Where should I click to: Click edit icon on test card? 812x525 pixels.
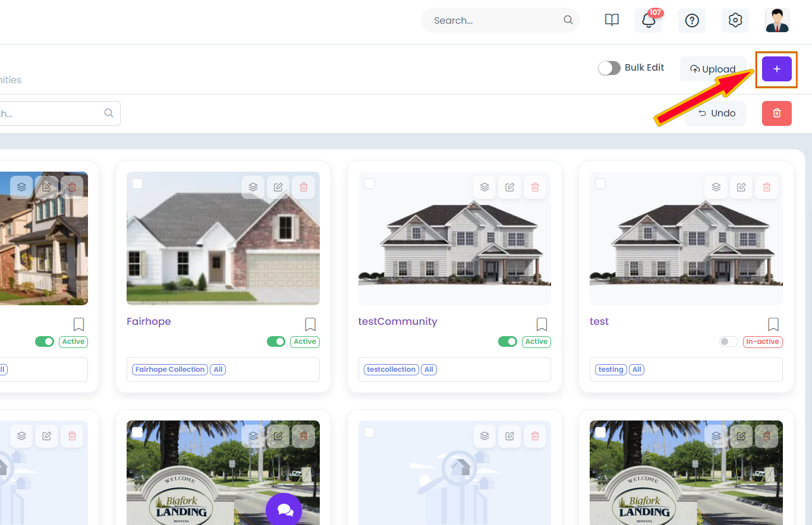[x=741, y=187]
